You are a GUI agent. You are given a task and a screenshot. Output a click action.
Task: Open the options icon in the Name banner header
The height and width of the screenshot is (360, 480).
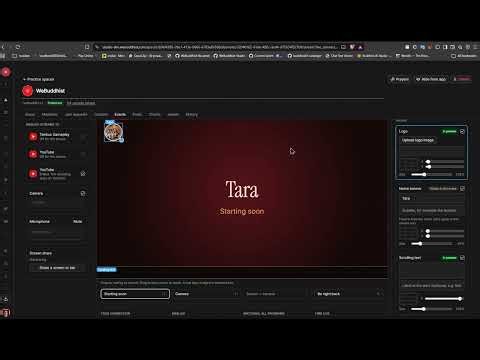(x=462, y=189)
